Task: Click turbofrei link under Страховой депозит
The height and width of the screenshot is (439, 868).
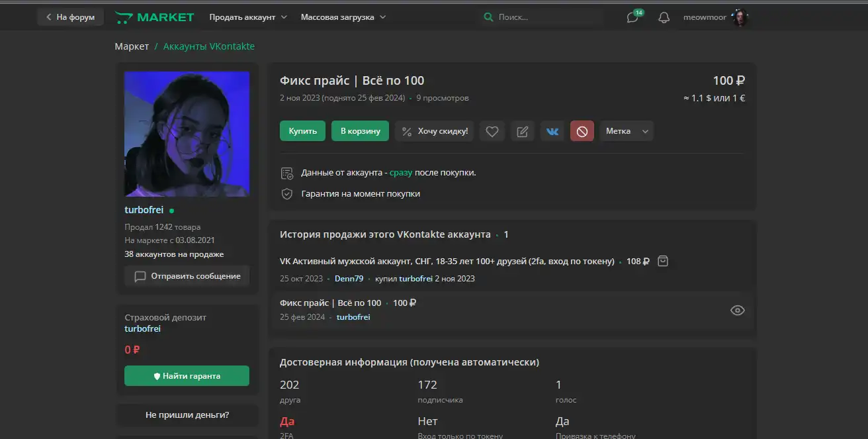Action: click(142, 329)
